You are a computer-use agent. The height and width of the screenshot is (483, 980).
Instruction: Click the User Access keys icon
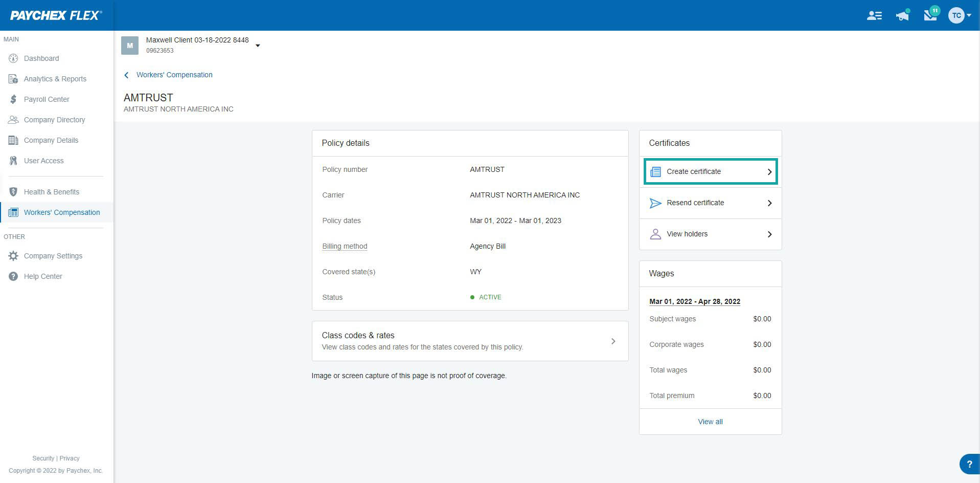[x=13, y=161]
